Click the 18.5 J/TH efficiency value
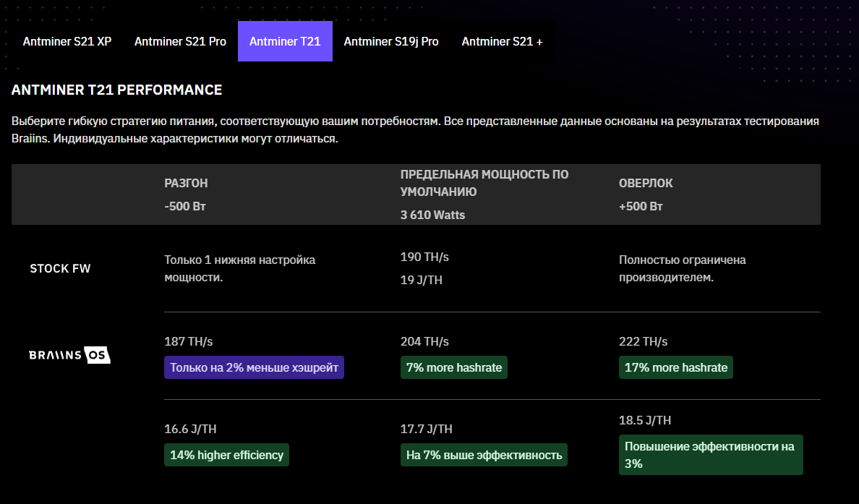This screenshot has width=859, height=504. tap(645, 420)
